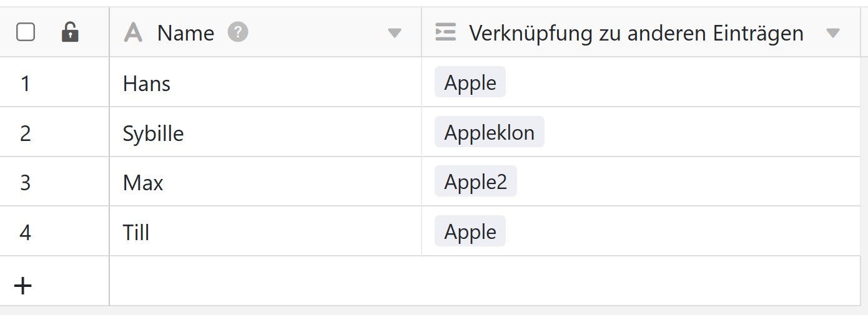Select the Max name cell

coord(265,182)
